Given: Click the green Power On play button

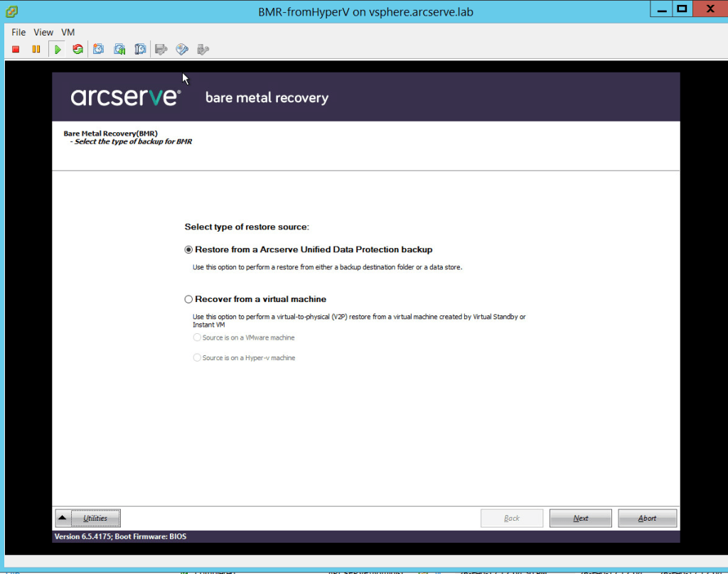Looking at the screenshot, I should tap(58, 49).
